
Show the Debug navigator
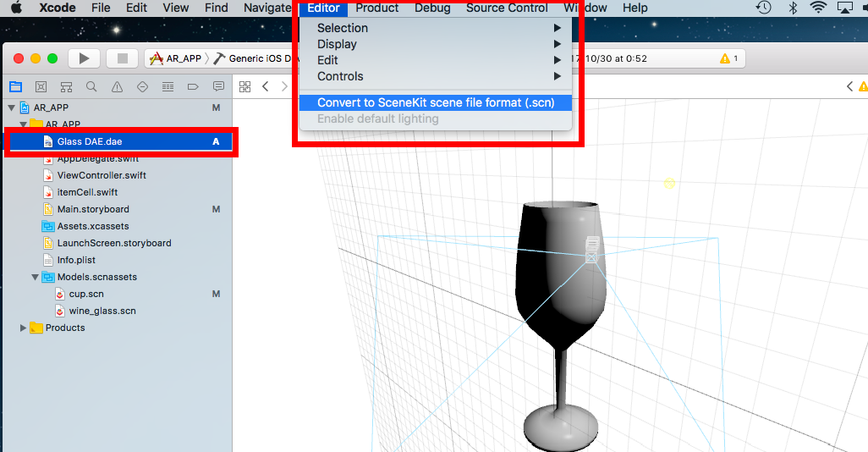(168, 86)
